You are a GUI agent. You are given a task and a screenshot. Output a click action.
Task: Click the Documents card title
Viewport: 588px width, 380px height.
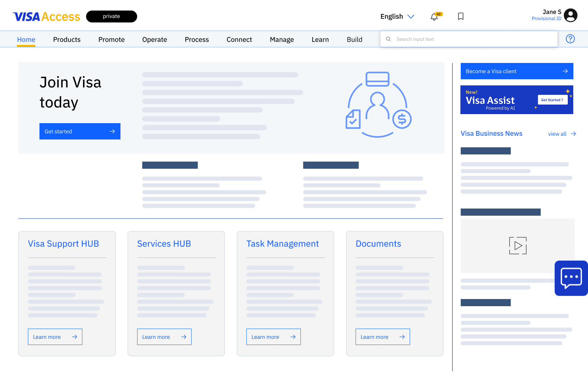(378, 244)
